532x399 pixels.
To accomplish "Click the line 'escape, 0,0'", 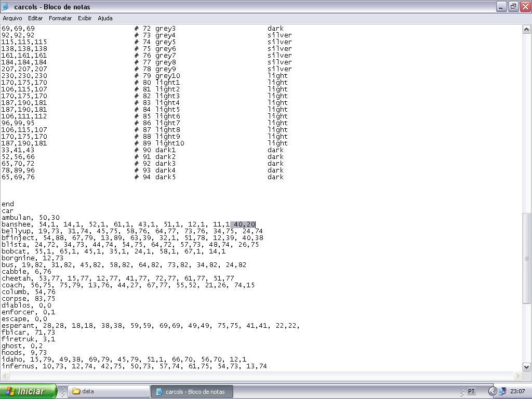I will (24, 320).
